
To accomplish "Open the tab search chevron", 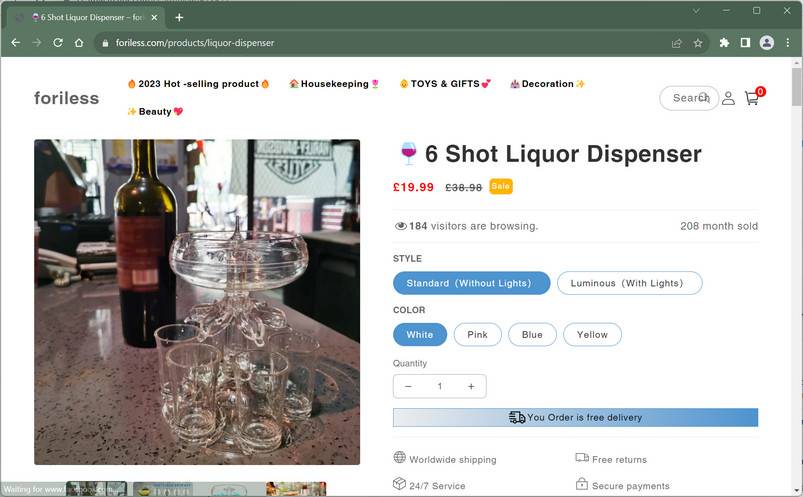I will click(x=696, y=10).
